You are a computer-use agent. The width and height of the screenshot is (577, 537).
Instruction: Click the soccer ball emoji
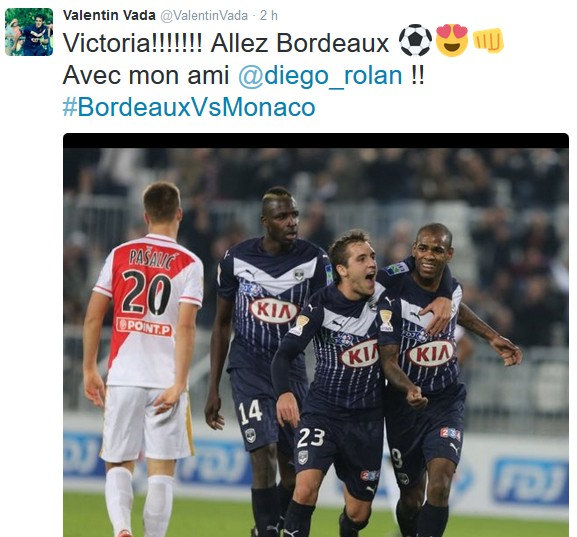tap(415, 40)
